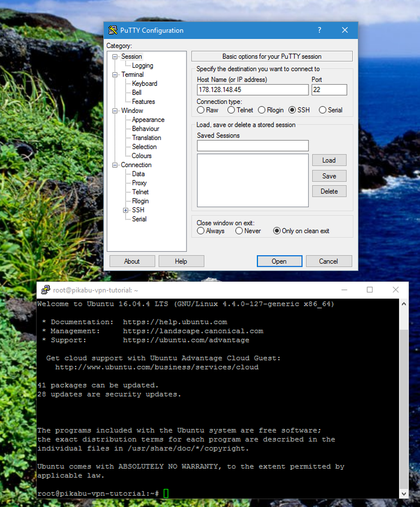Click the PuTTY Configuration title bar icon
This screenshot has width=420, height=507.
tap(112, 31)
